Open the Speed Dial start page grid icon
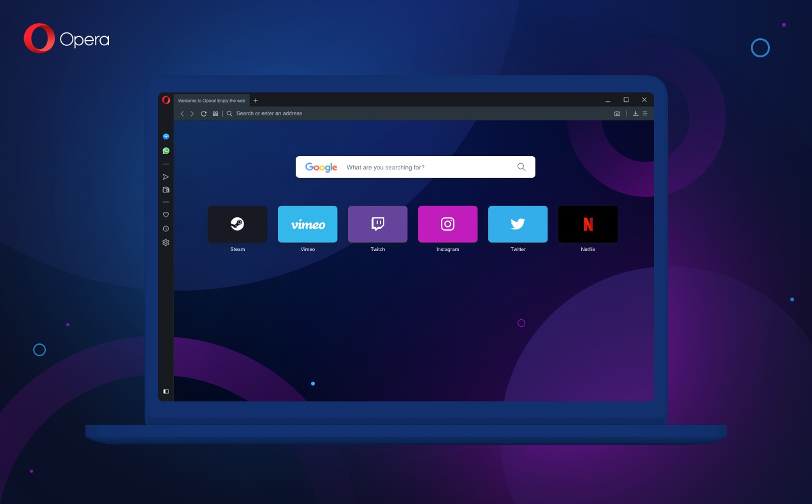 click(x=215, y=113)
